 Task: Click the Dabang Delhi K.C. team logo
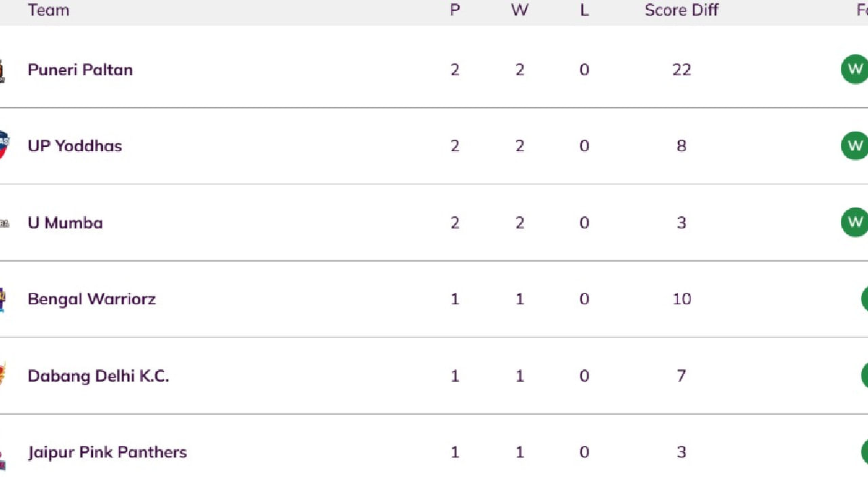pos(2,374)
